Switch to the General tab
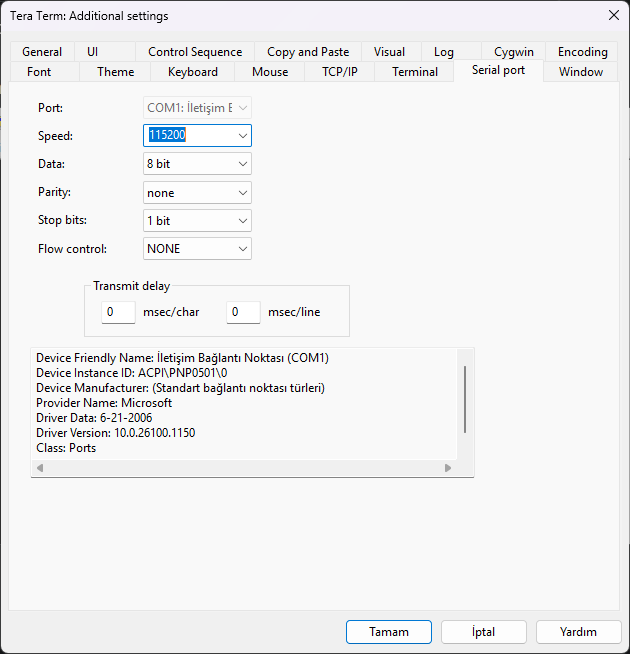 [42, 52]
